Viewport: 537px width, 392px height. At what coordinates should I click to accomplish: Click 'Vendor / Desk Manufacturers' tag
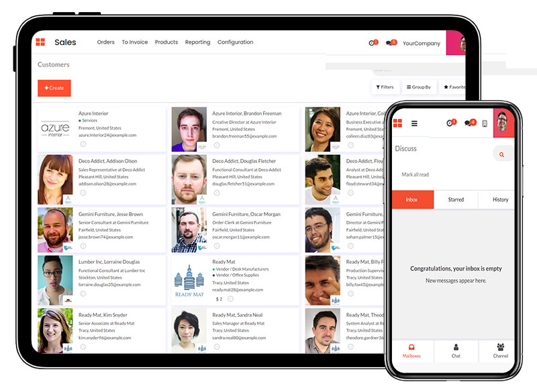point(242,269)
